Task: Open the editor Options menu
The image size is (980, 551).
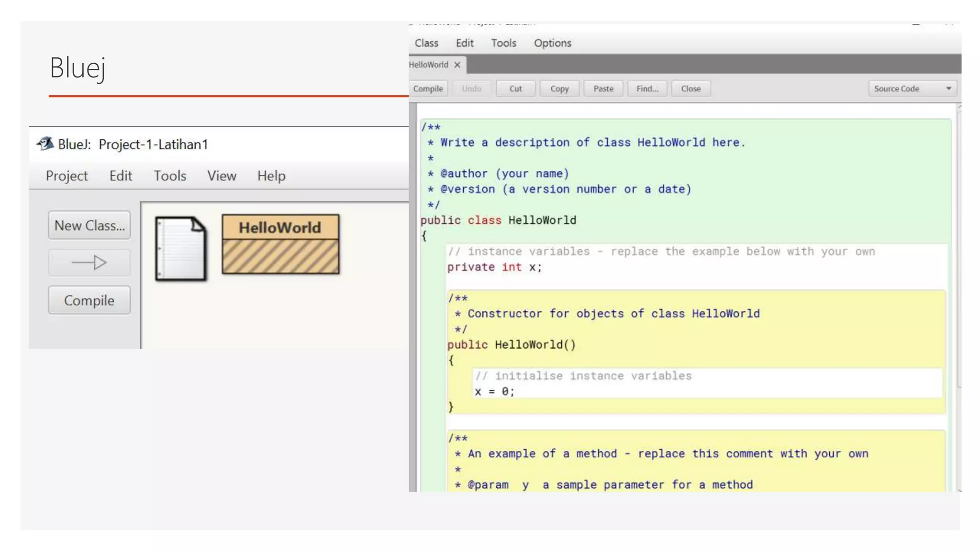Action: click(x=552, y=43)
